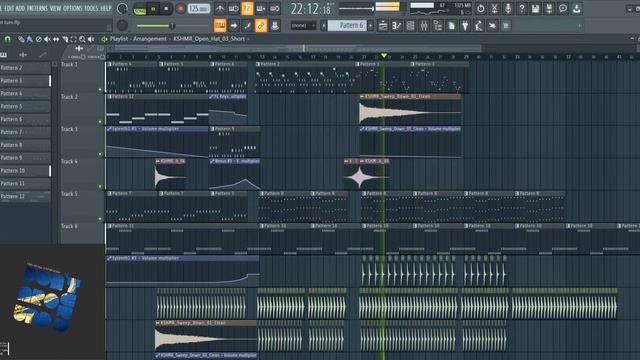Select the playlist slip tool icon
The height and width of the screenshot is (360, 640).
(56, 39)
